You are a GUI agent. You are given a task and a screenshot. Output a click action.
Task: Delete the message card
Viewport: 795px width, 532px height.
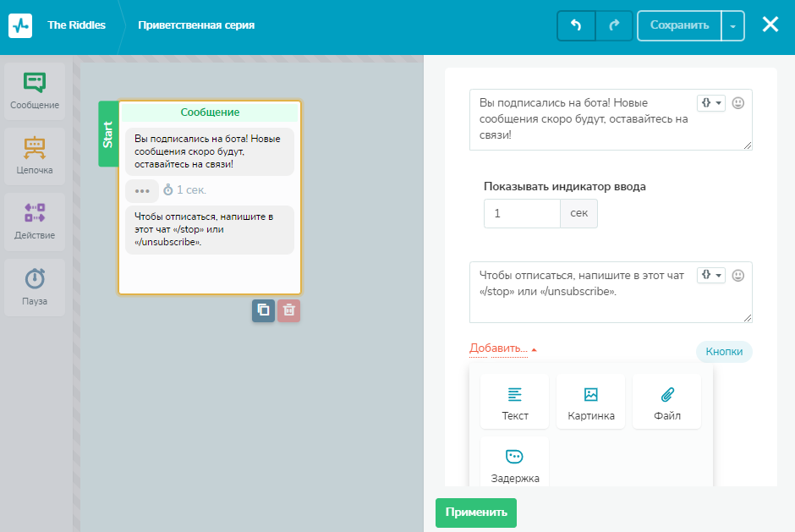click(288, 310)
